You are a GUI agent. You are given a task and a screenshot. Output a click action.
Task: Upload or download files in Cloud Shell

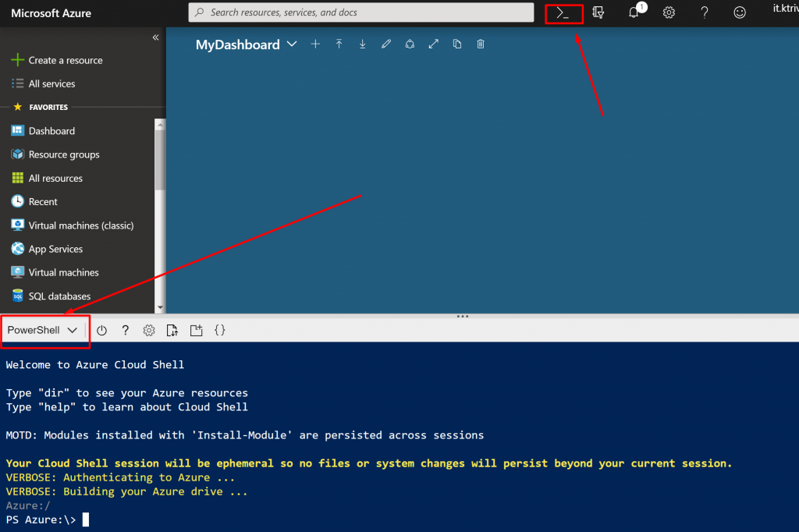[172, 331]
